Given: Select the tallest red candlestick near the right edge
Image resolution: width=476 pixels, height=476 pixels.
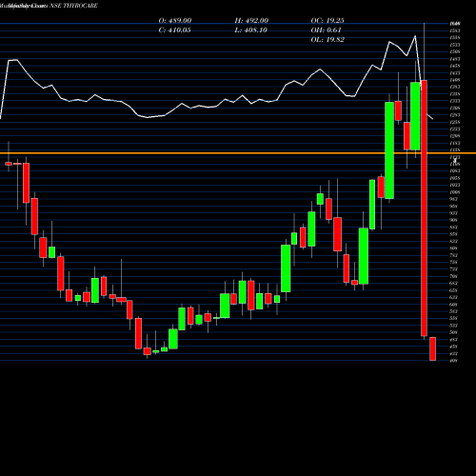Looking at the screenshot, I should click(x=424, y=208).
